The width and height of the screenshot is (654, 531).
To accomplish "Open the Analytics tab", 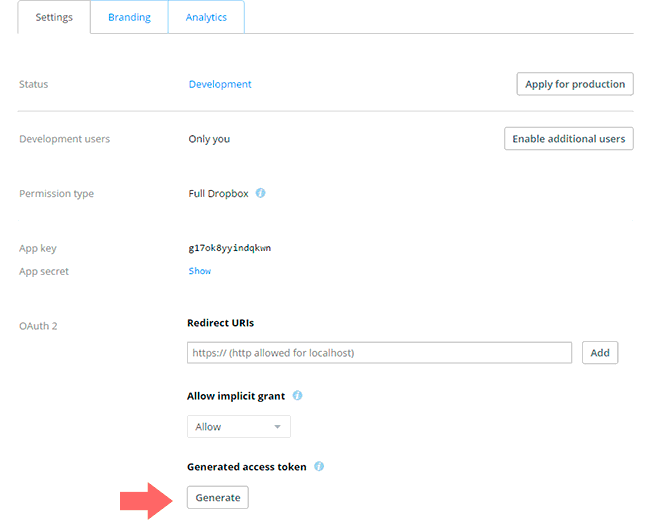I will (206, 17).
